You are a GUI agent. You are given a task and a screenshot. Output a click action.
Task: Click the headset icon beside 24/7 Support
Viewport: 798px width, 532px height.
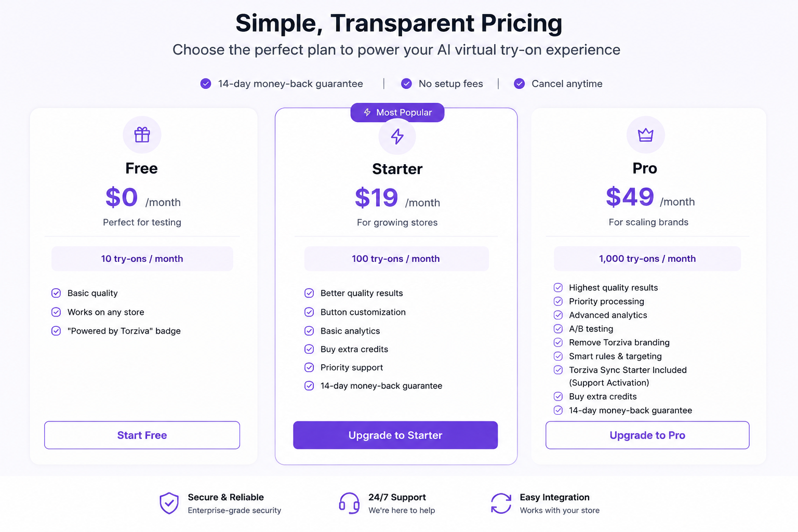[349, 503]
